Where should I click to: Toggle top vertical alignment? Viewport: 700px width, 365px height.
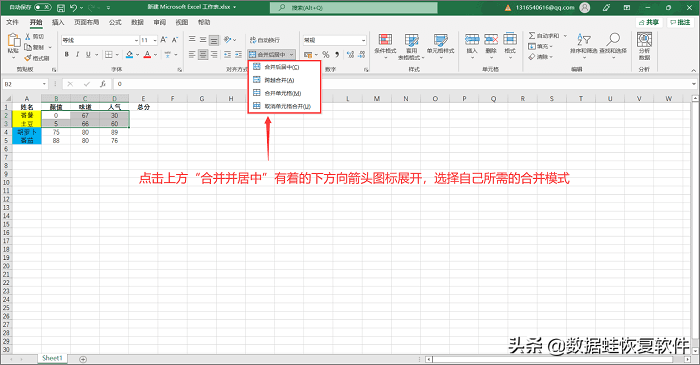coord(192,40)
